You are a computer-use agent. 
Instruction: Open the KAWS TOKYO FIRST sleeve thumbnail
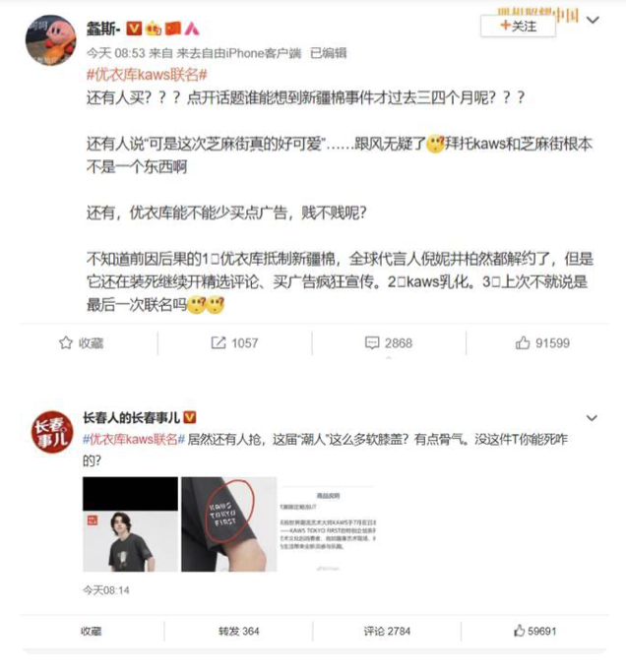click(x=229, y=524)
